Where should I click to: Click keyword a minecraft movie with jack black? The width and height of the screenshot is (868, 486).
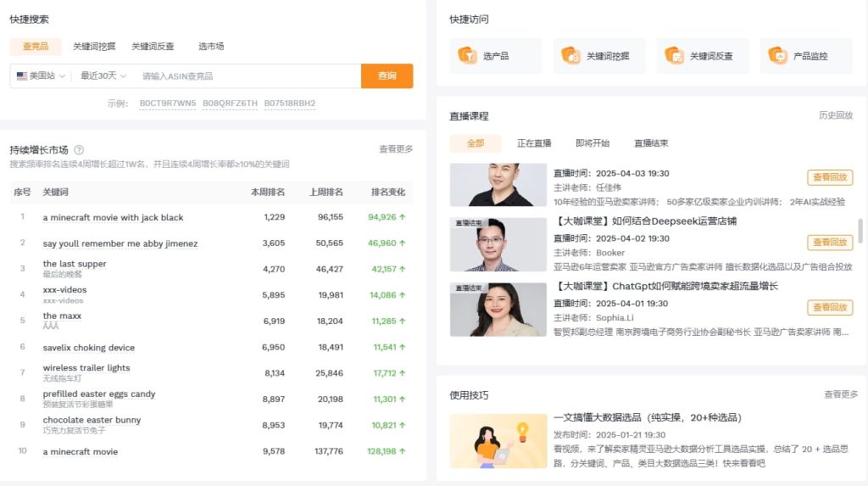tap(113, 217)
